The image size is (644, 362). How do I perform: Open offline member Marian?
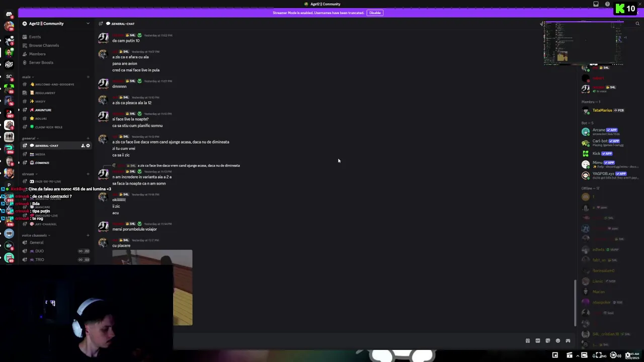tap(609, 292)
